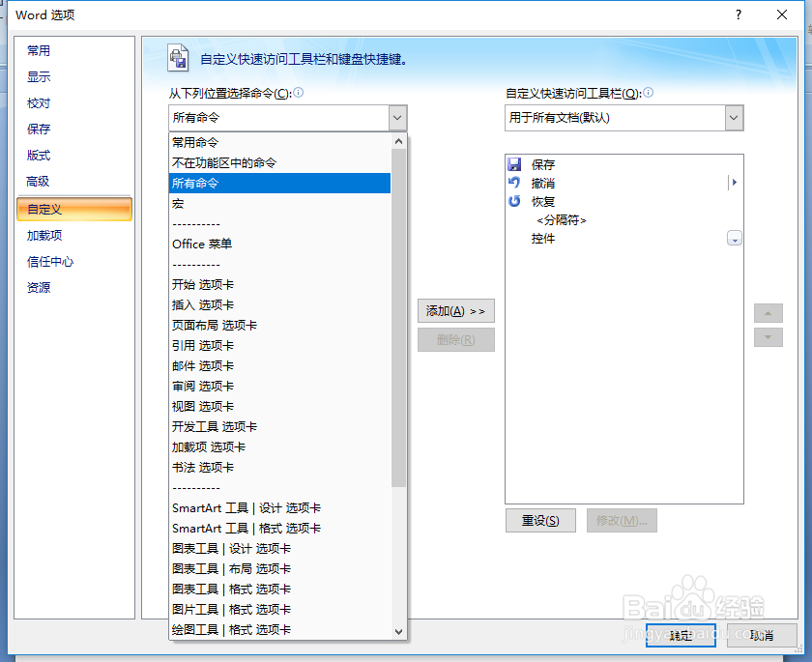
Task: Select SmartArt 工具 | 设计 选项卡
Action: [x=279, y=507]
